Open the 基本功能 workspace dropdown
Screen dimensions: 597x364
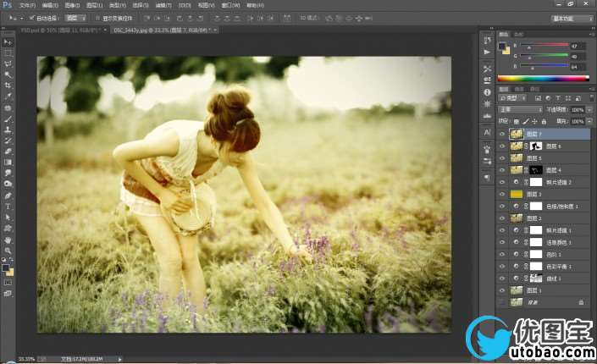[x=572, y=19]
